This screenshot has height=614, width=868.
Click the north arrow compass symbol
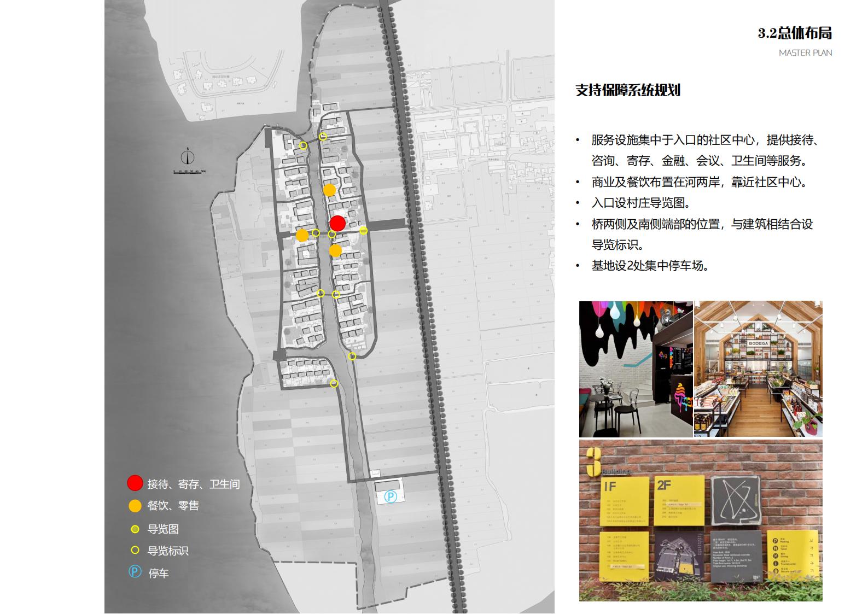coord(188,157)
